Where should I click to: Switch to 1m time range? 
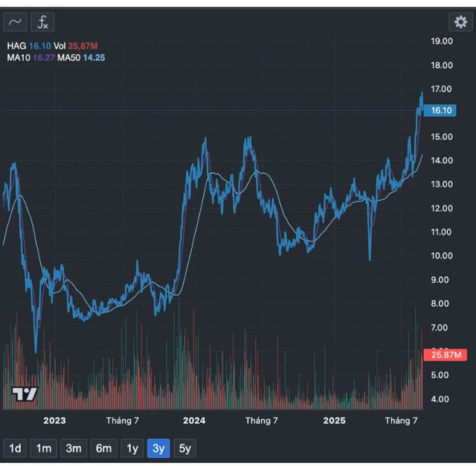point(44,448)
